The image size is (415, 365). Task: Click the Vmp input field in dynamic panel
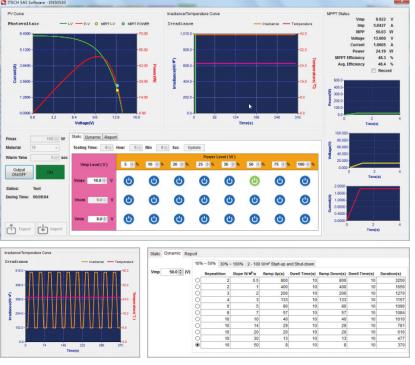[x=172, y=272]
